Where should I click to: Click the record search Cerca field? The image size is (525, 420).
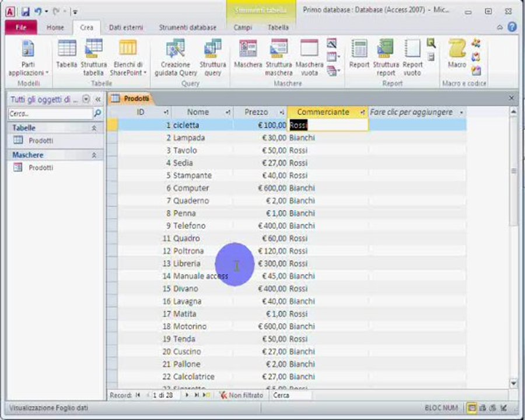[x=290, y=395]
